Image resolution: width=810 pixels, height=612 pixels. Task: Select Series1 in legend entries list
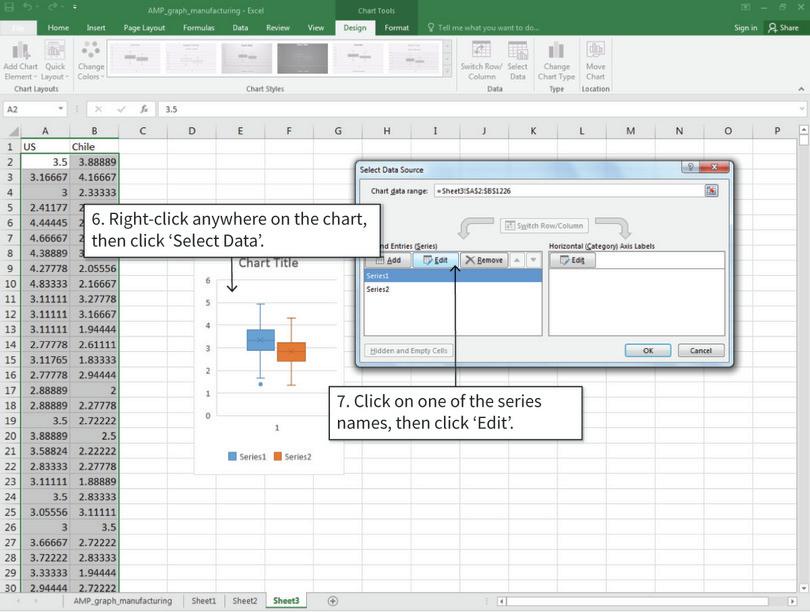tap(453, 276)
